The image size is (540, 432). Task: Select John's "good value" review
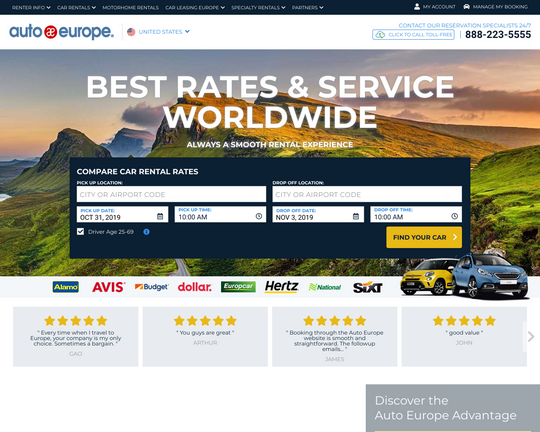pyautogui.click(x=464, y=333)
